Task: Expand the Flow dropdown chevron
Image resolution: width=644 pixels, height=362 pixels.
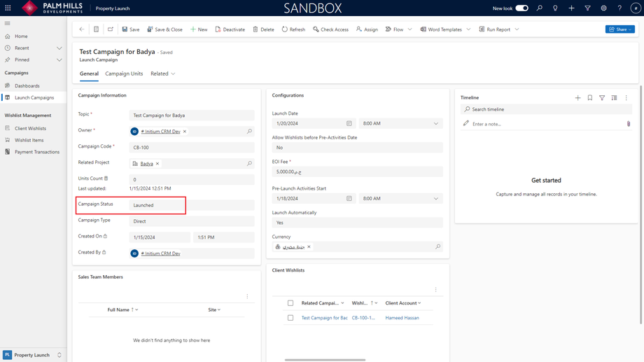Action: [x=410, y=29]
